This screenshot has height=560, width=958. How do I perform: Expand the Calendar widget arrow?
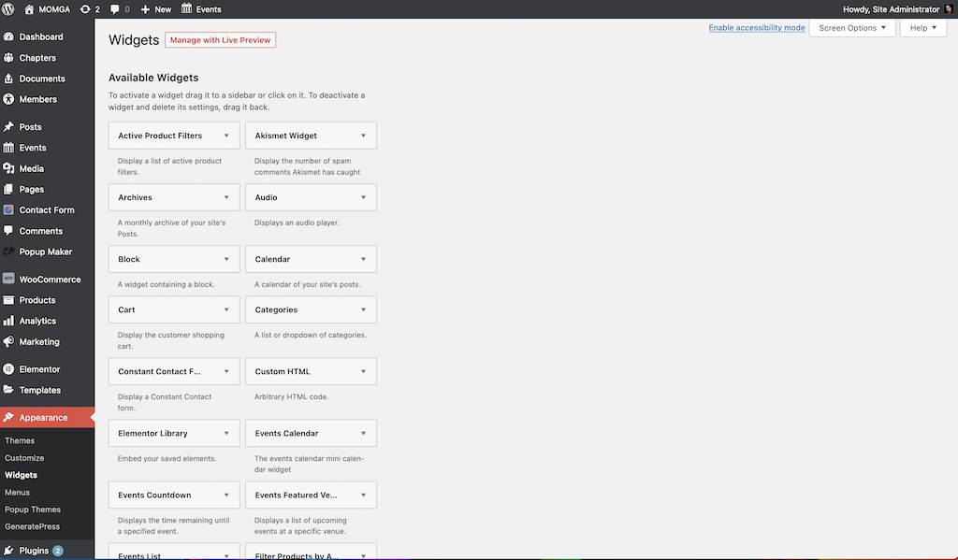pos(363,259)
